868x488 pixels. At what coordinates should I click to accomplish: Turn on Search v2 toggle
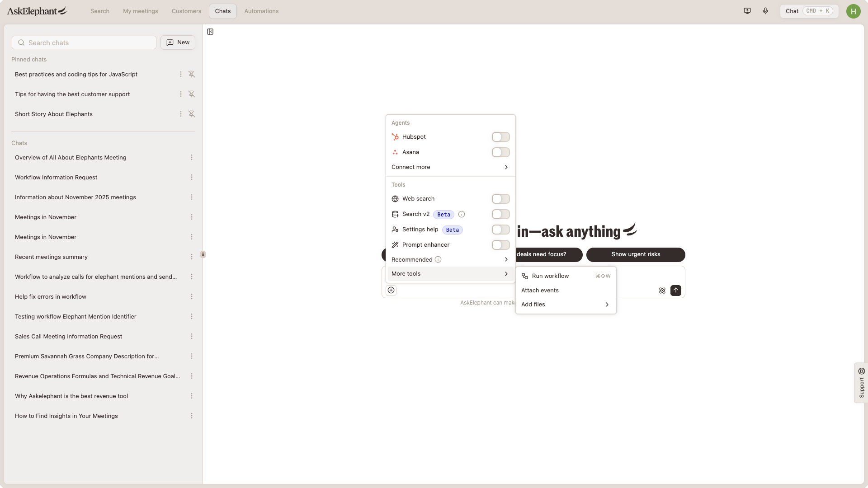pos(500,214)
